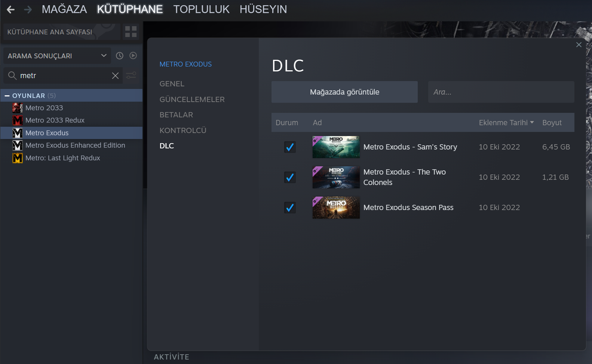Open the Kütüphane menu
This screenshot has width=592, height=364.
pos(130,9)
